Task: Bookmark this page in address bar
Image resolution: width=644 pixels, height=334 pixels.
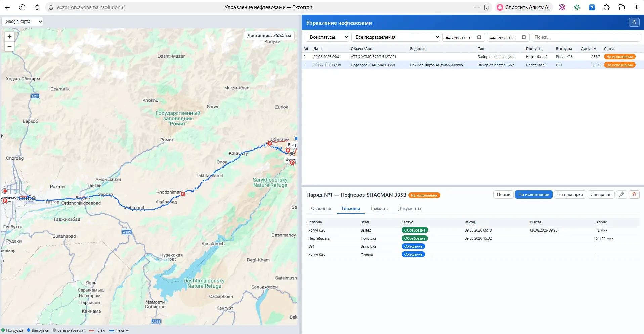Action: 486,7
